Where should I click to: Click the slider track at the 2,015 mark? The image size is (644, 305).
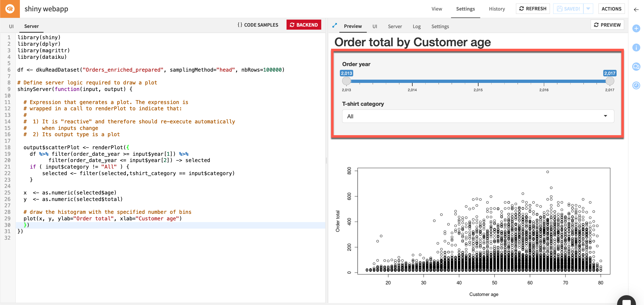click(478, 81)
